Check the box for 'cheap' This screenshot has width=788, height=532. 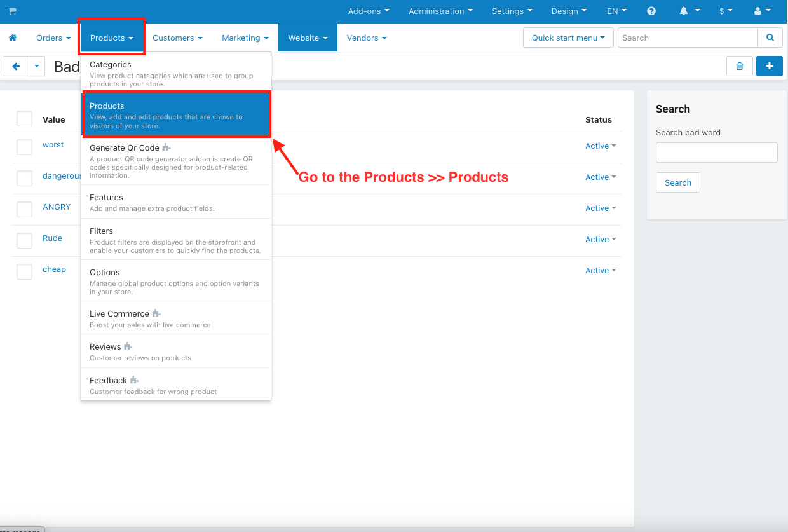(24, 271)
